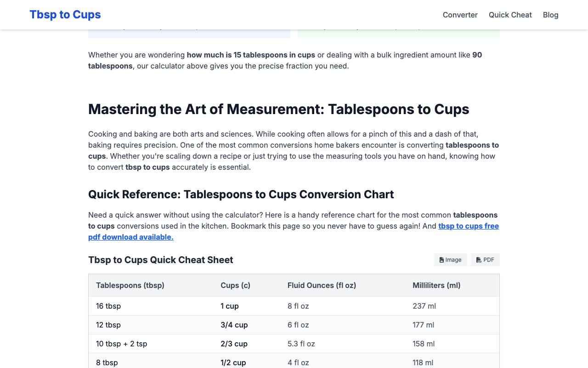588x368 pixels.
Task: Click the PDF file icon button
Action: (x=485, y=260)
